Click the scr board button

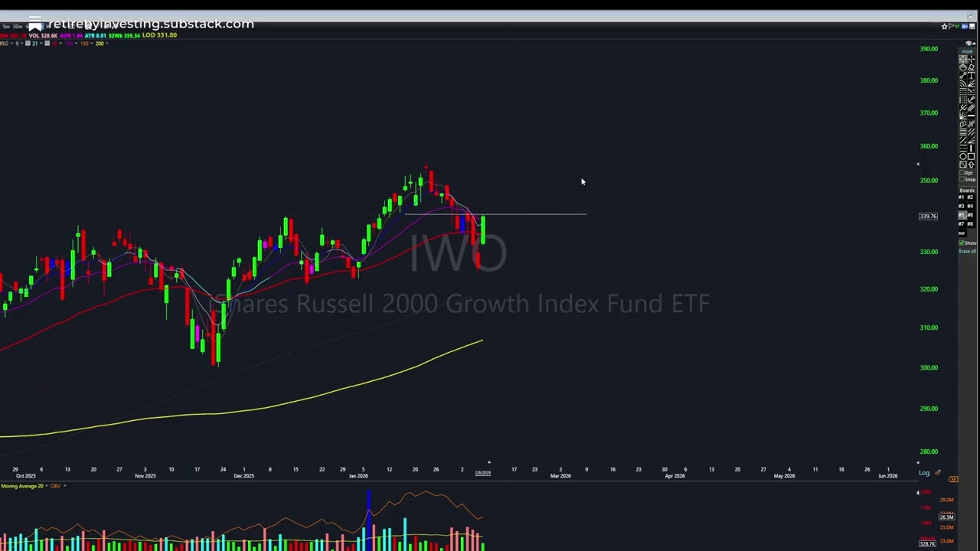point(962,233)
